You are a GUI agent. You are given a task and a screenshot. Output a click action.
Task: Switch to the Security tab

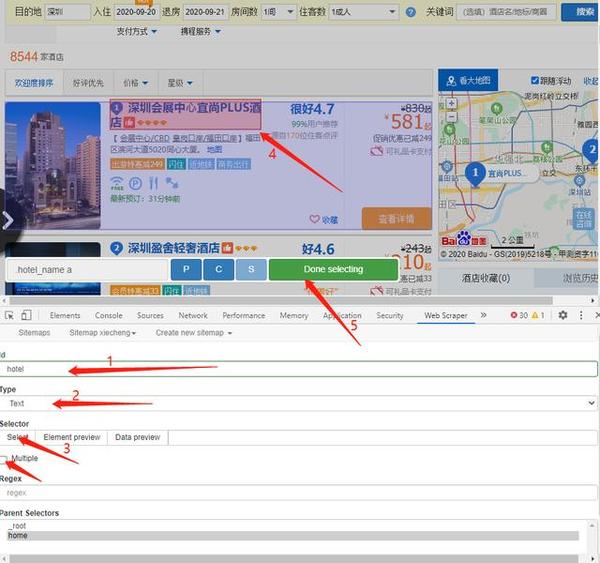click(x=390, y=315)
